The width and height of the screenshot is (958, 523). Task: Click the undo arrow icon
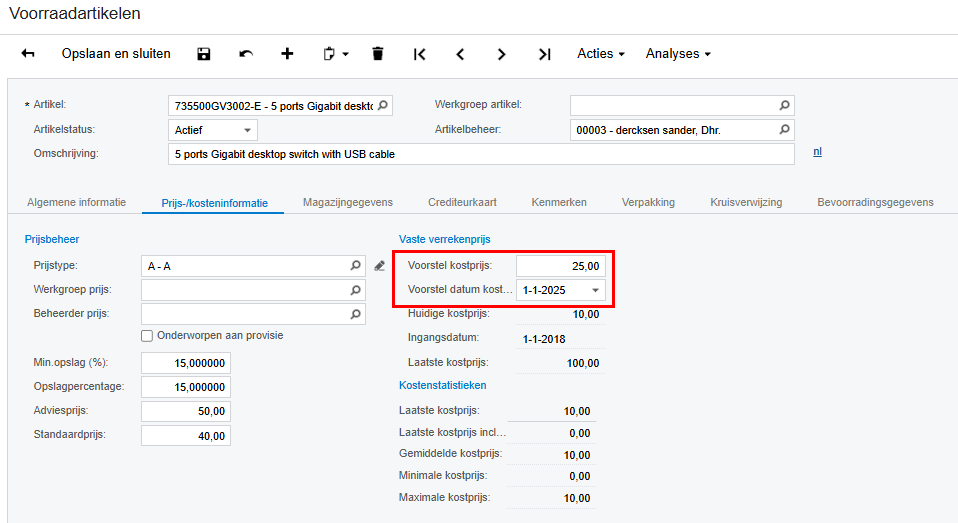tap(246, 54)
